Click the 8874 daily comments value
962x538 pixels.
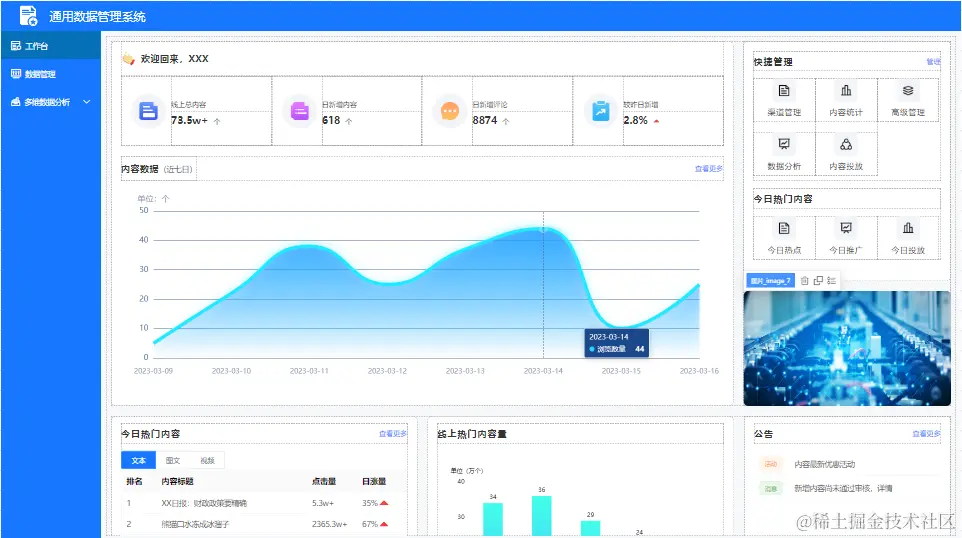[485, 120]
